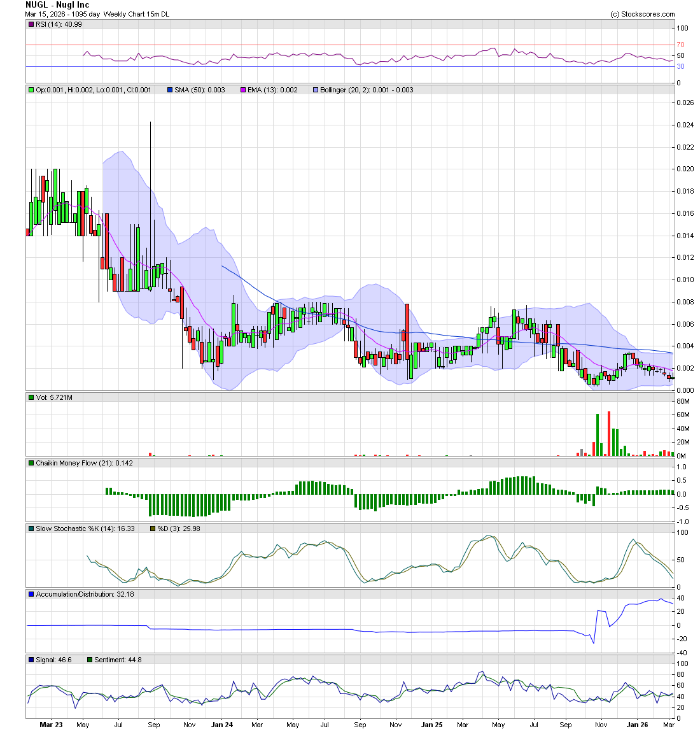This screenshot has height=738, width=700.
Task: Click the red 70 RSI level label
Action: (680, 45)
